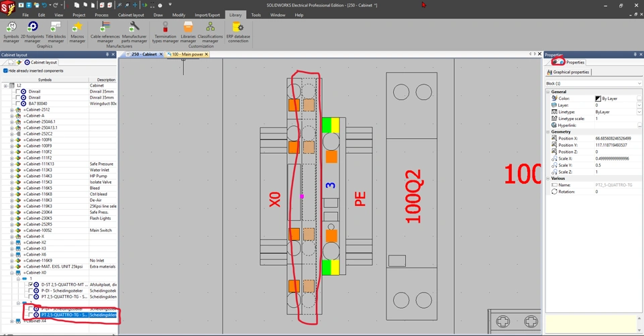Uncheck the D-ST 2,5-QUATTRO-MT checkbox
Screen dimensions: 644x336
(x=31, y=284)
